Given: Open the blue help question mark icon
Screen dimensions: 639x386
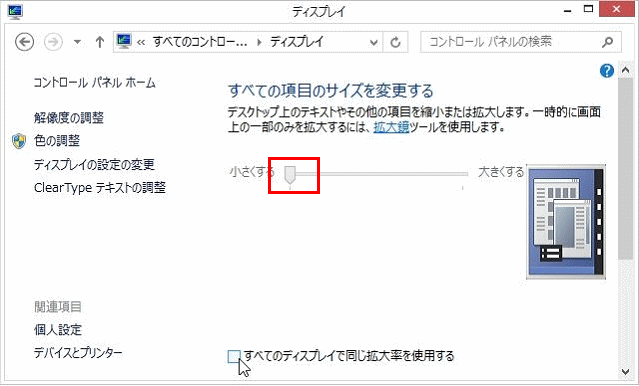Looking at the screenshot, I should [606, 71].
